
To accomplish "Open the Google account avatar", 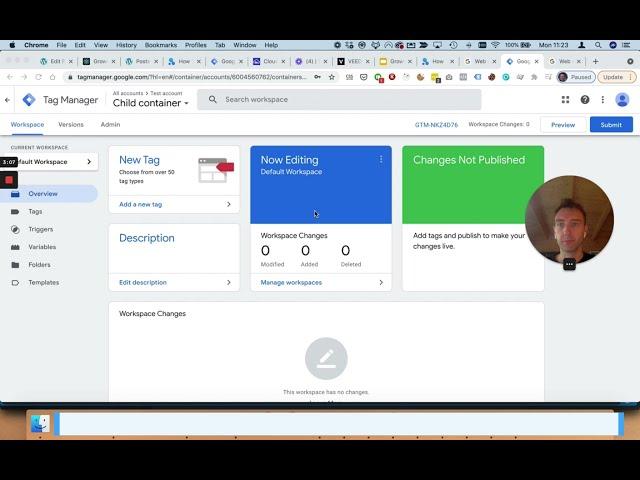I will point(622,100).
